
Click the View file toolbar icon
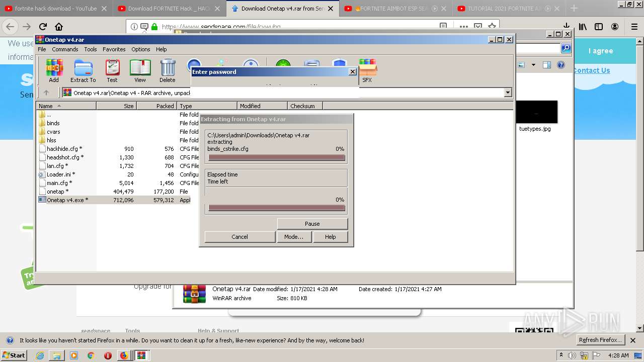140,70
